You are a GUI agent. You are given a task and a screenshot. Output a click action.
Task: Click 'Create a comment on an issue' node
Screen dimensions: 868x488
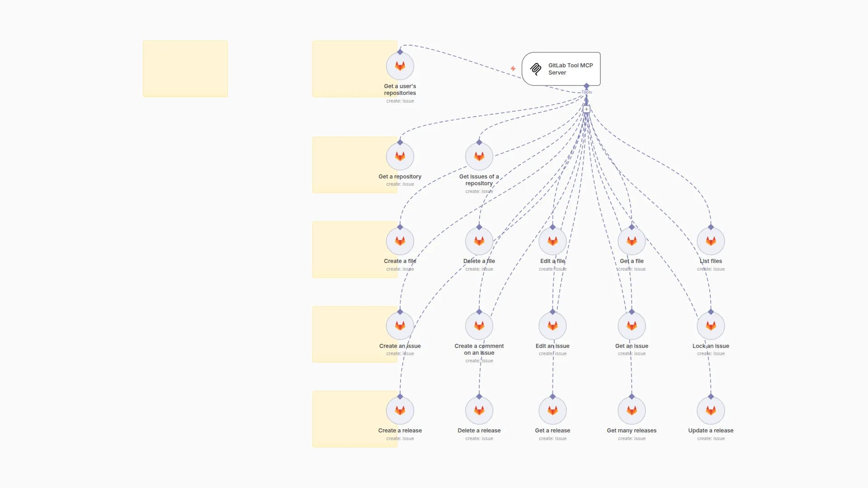pyautogui.click(x=479, y=326)
